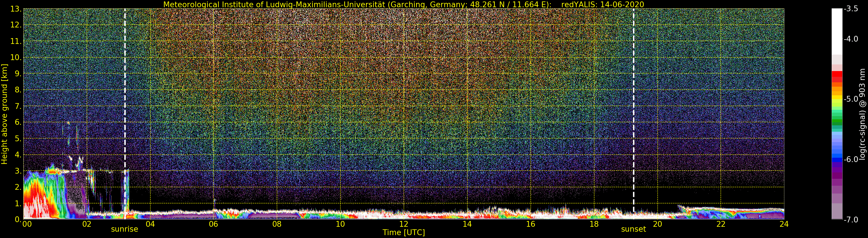Click the 06 hour tick label
The image size is (868, 238).
[213, 224]
